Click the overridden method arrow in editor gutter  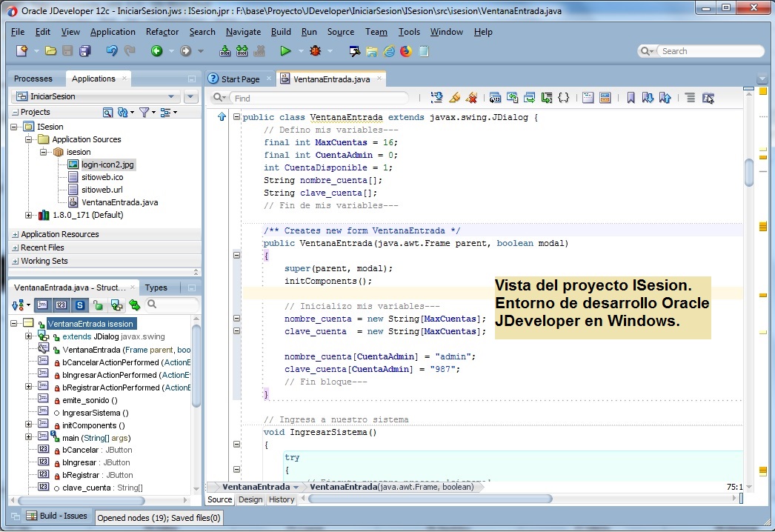click(222, 116)
